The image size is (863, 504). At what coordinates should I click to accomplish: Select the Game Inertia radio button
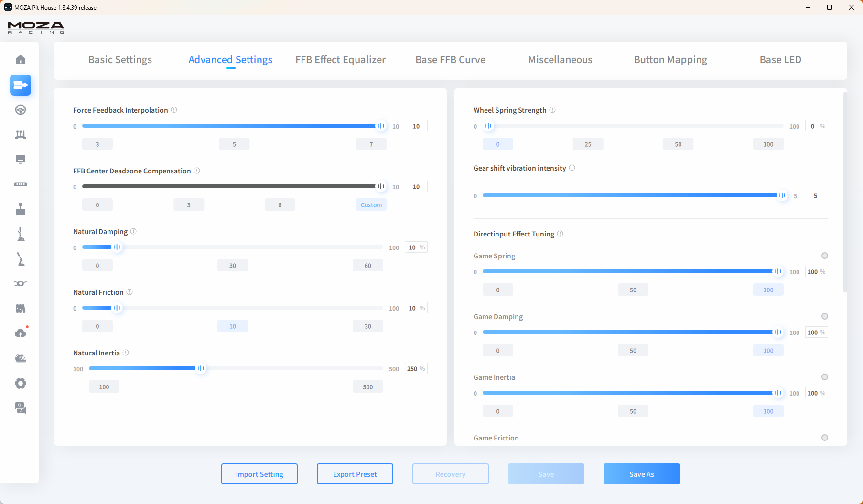click(x=824, y=377)
